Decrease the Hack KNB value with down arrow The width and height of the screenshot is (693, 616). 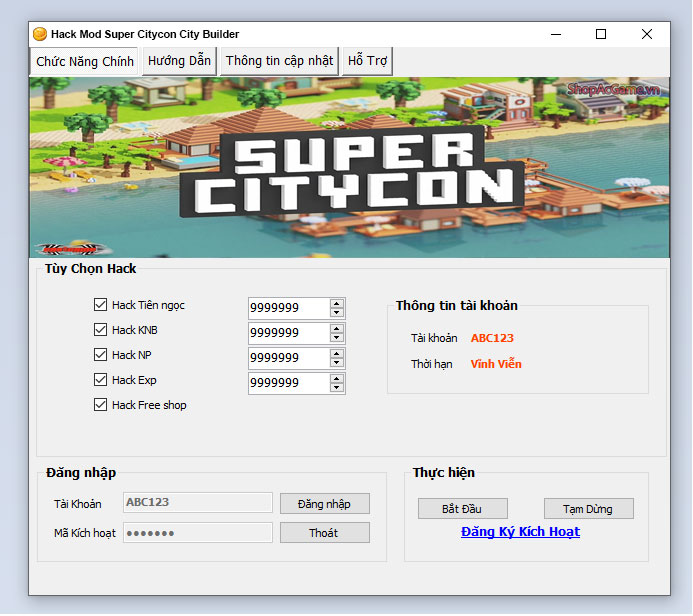[x=337, y=338]
